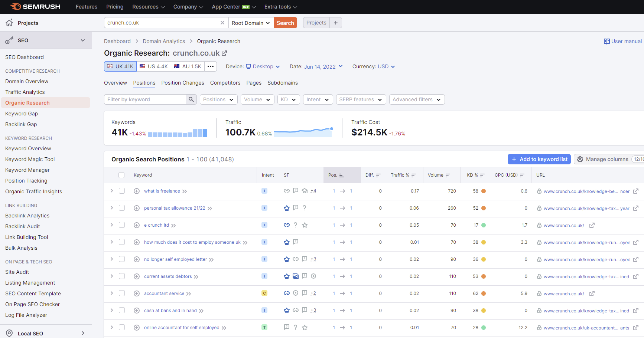
Task: Add 'accountant service' keyword via plus icon
Action: pos(137,293)
